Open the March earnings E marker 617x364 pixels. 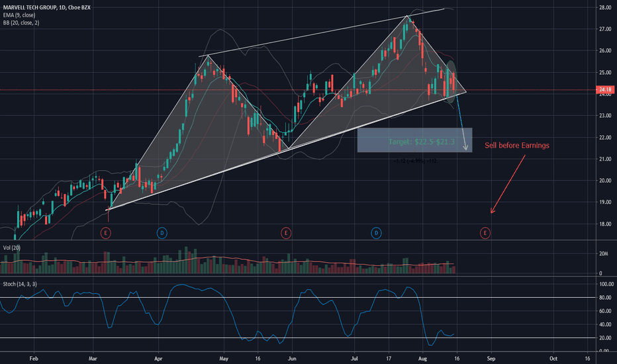pyautogui.click(x=105, y=233)
